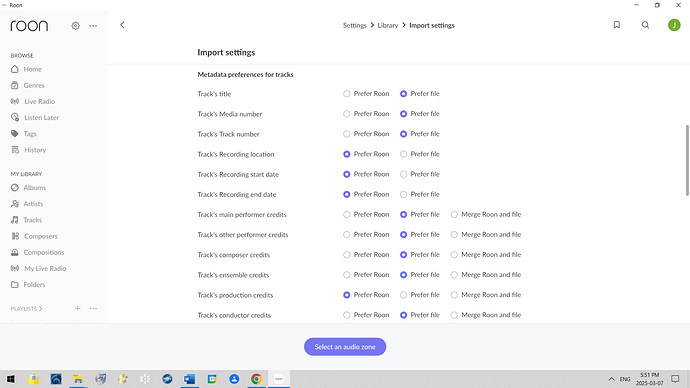Select Prefer Roon for Track's title

click(x=346, y=94)
